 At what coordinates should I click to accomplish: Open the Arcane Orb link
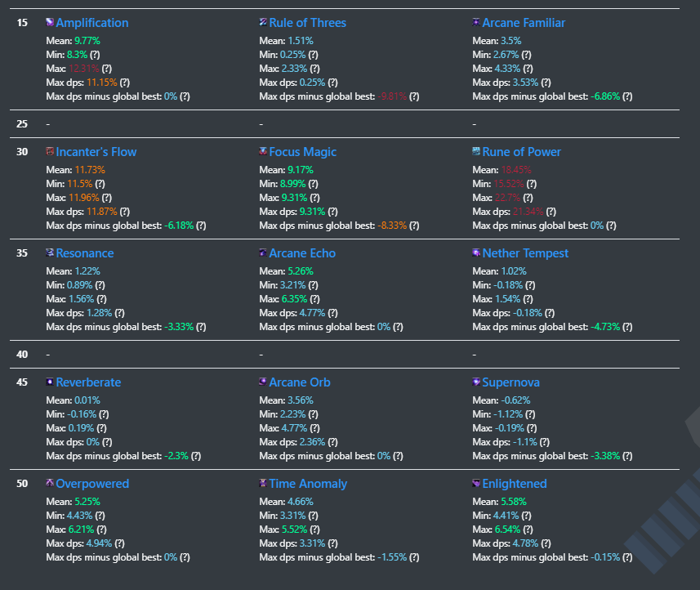tap(300, 382)
